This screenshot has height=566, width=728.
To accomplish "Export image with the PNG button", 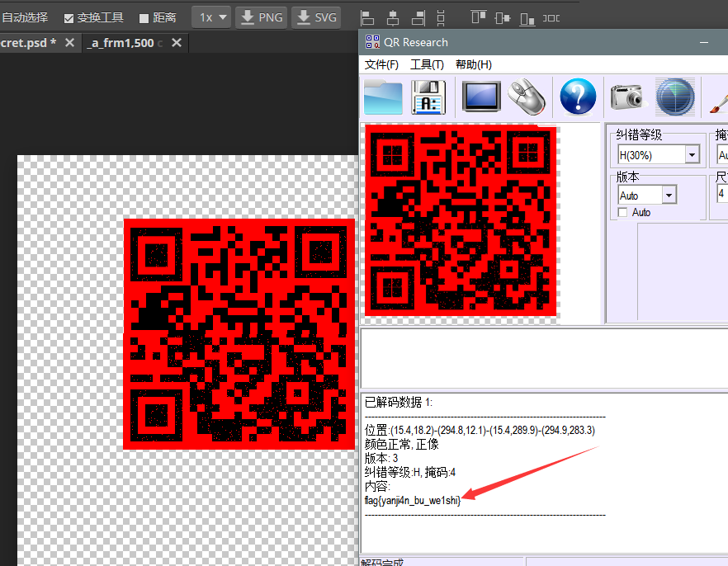I will tap(262, 17).
